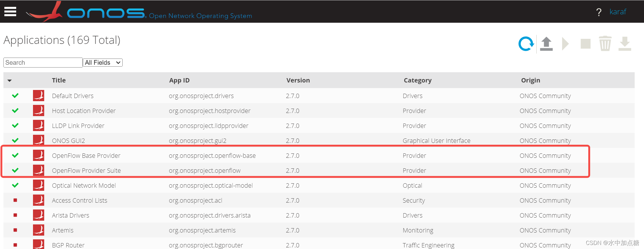Click ONOS GUI2 app icon
644x249 pixels.
(x=39, y=140)
